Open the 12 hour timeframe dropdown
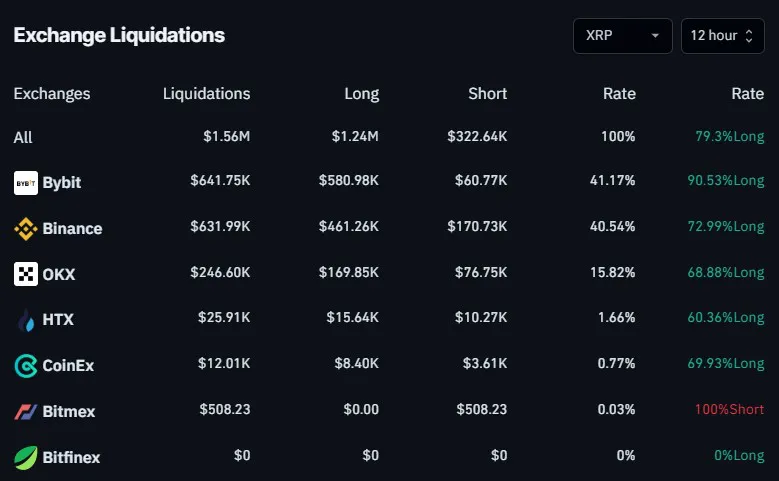Viewport: 779px width, 481px height. (x=721, y=36)
